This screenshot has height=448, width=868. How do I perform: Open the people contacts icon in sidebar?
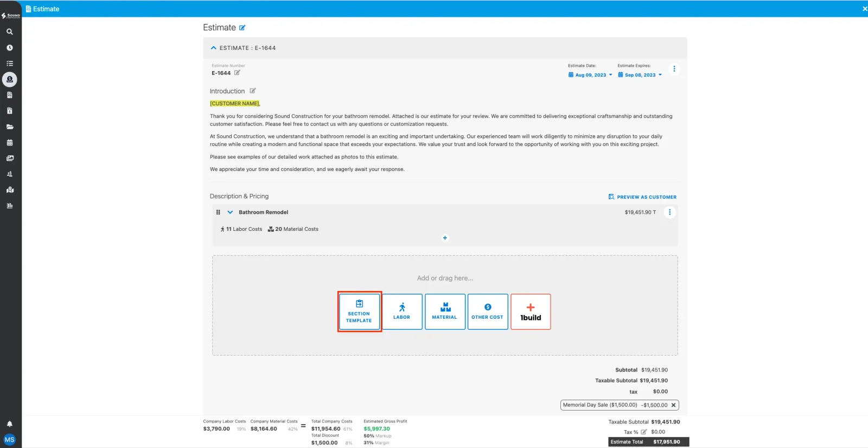10,174
